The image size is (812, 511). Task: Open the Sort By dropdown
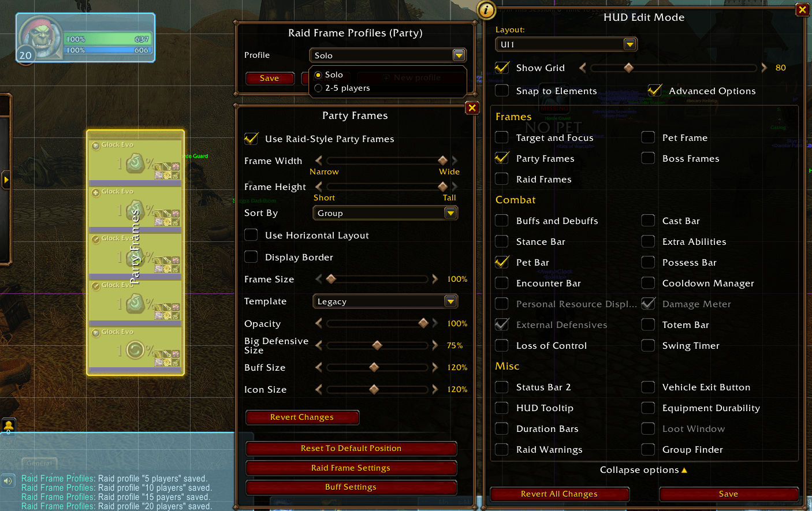386,213
